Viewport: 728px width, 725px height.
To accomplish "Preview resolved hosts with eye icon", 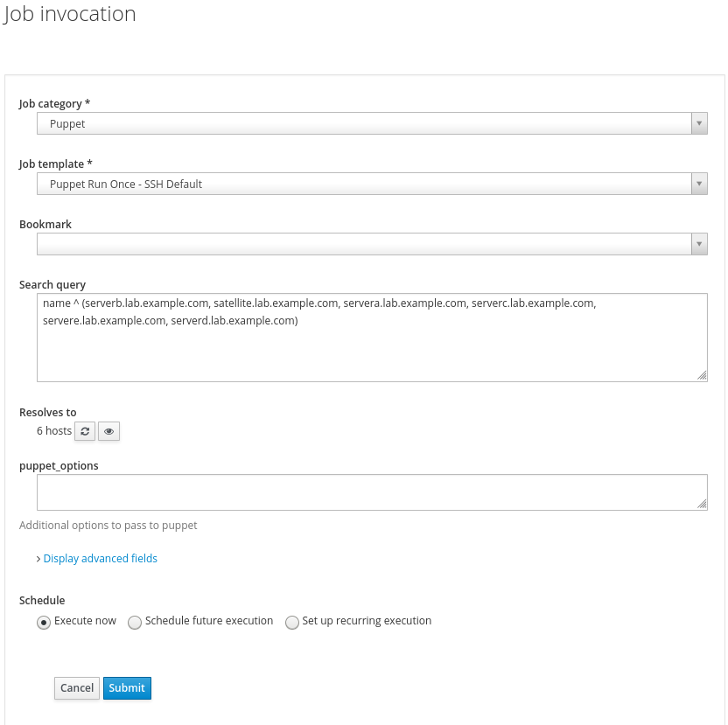I will pyautogui.click(x=108, y=431).
